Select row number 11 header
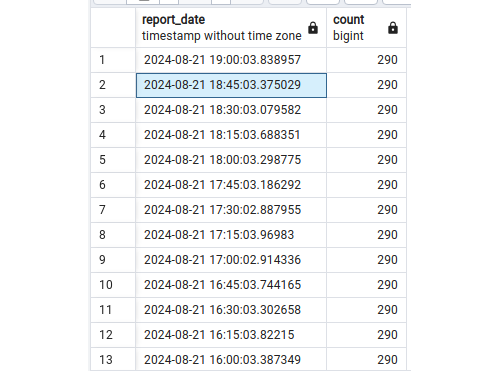This screenshot has height=371, width=500. (x=113, y=310)
